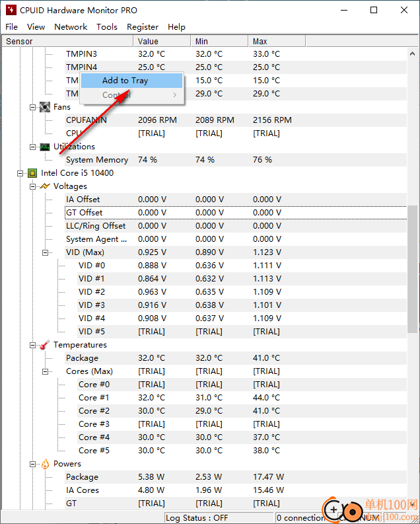Image resolution: width=420 pixels, height=524 pixels.
Task: Click the vertical scrollbar thumb
Action: [412, 270]
